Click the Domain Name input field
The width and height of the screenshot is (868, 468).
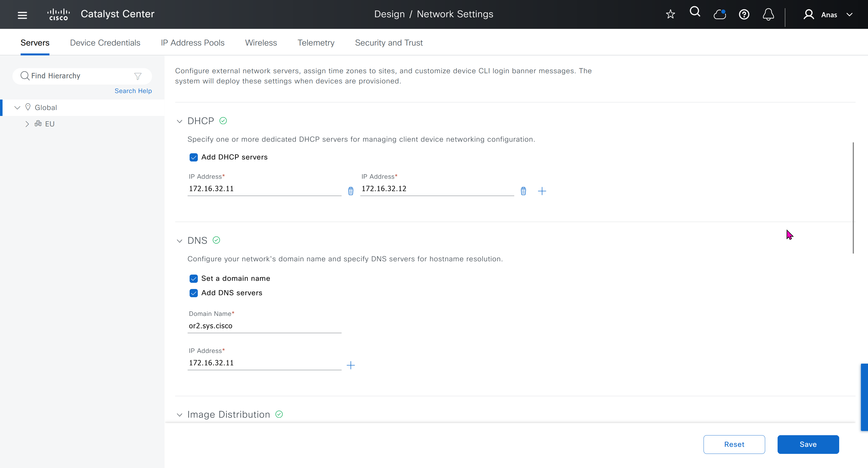click(x=264, y=326)
